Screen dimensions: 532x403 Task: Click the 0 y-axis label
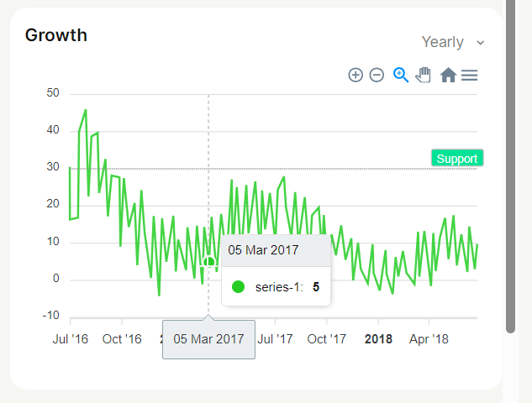click(56, 278)
